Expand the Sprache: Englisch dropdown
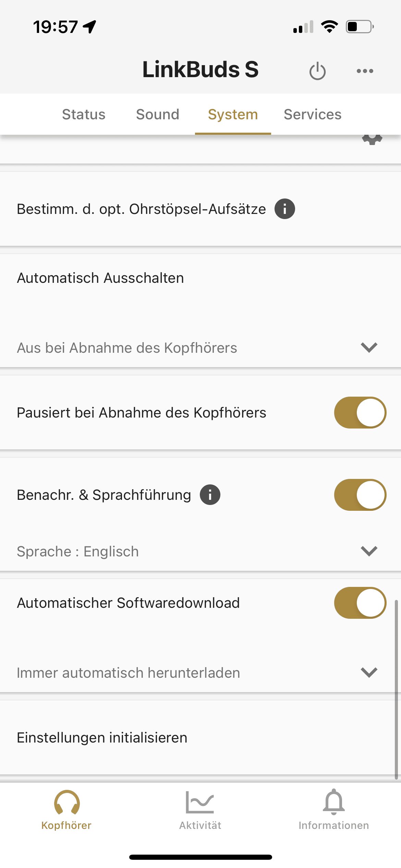This screenshot has width=401, height=868. click(369, 551)
